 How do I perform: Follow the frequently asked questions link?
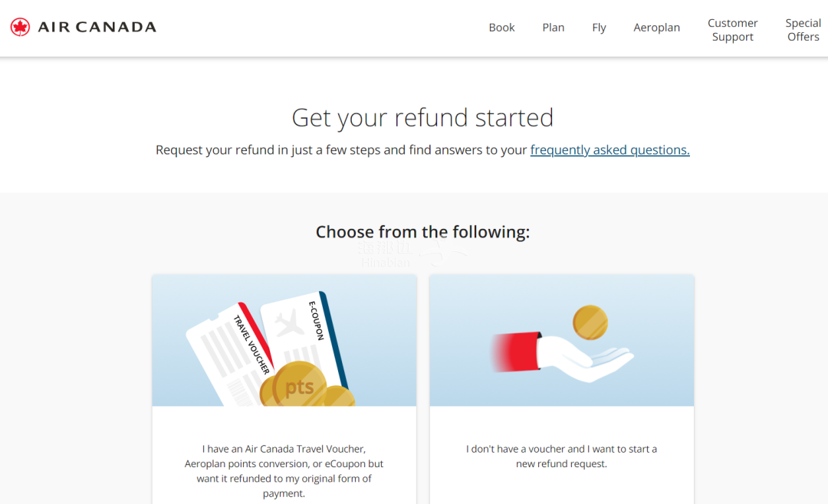coord(610,150)
